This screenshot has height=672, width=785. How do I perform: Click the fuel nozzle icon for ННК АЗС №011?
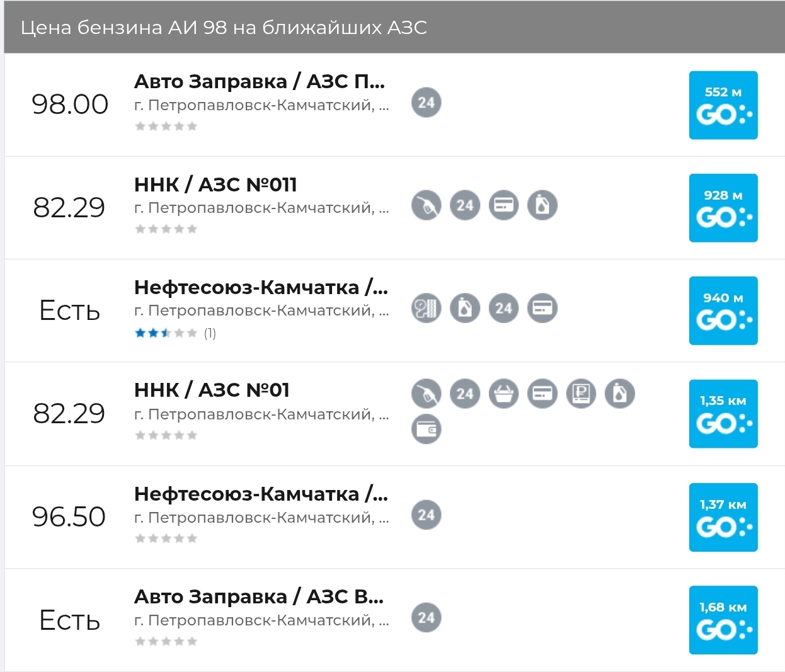click(x=427, y=205)
